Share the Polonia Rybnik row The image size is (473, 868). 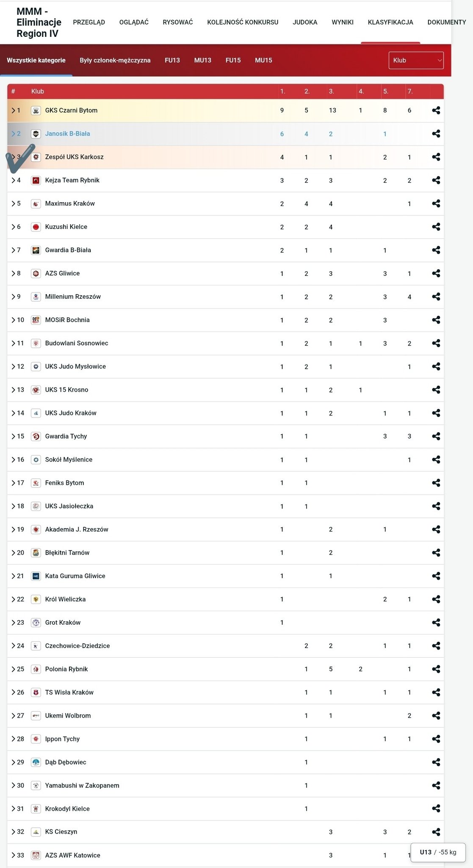[x=436, y=669]
